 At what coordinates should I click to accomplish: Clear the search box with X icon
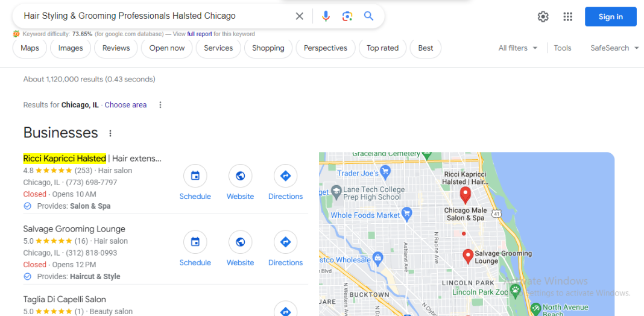[x=300, y=16]
